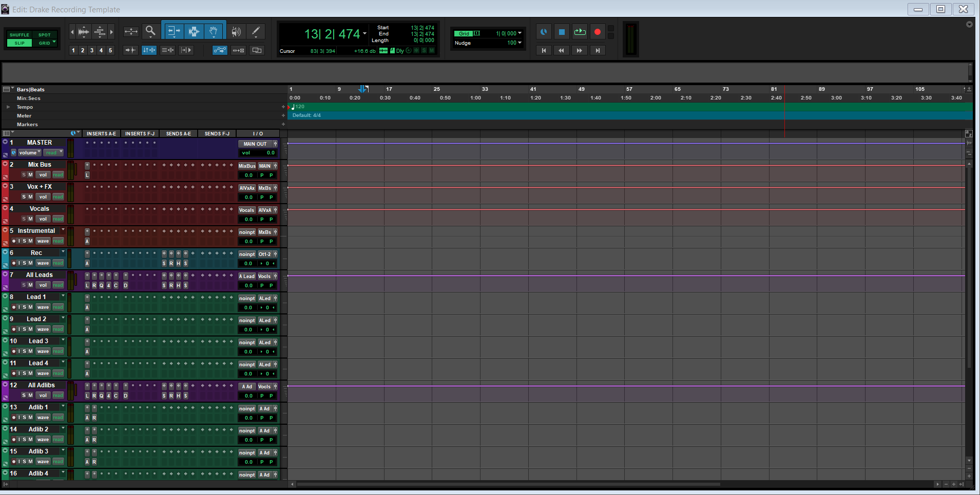Click the blue Stop transport button
The width and height of the screenshot is (980, 495).
click(x=562, y=32)
